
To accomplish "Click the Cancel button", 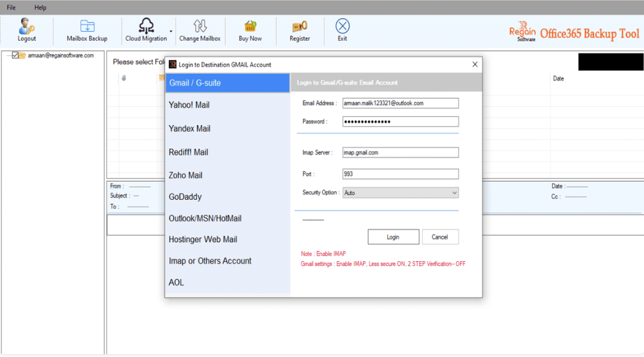I will (x=440, y=237).
